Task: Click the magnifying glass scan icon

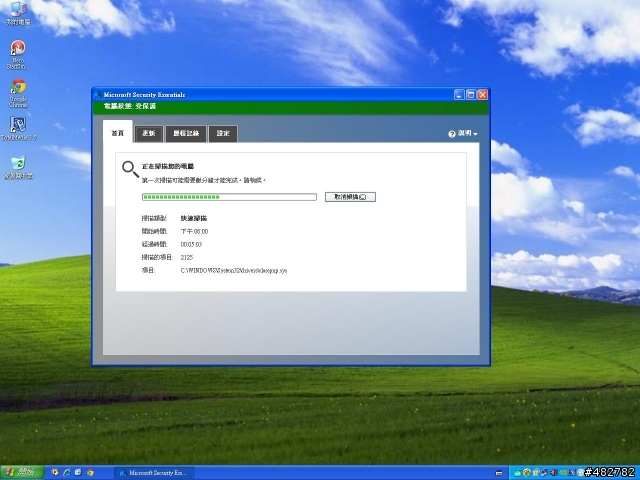Action: click(x=130, y=169)
